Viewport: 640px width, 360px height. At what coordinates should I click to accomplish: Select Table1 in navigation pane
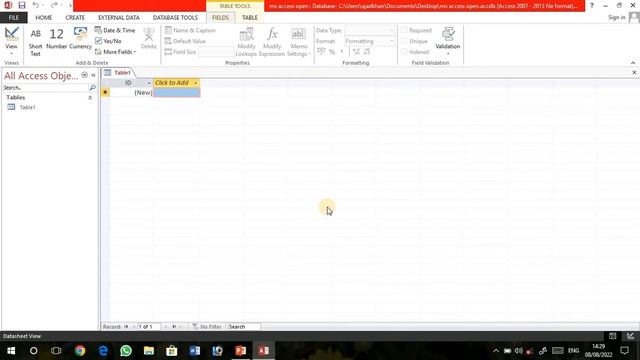pyautogui.click(x=28, y=107)
